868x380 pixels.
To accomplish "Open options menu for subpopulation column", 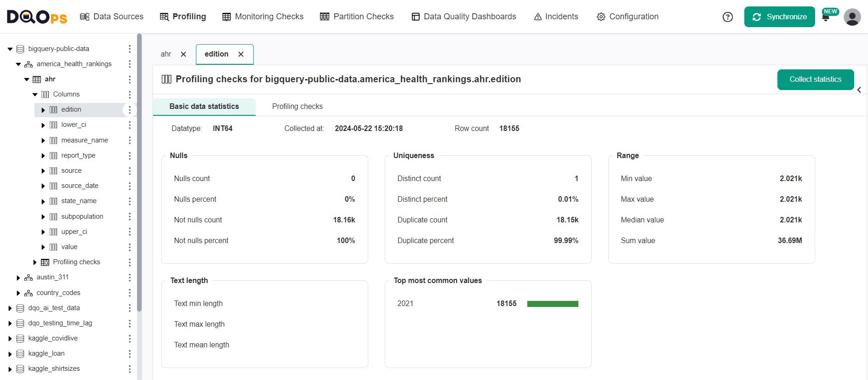I will [130, 216].
